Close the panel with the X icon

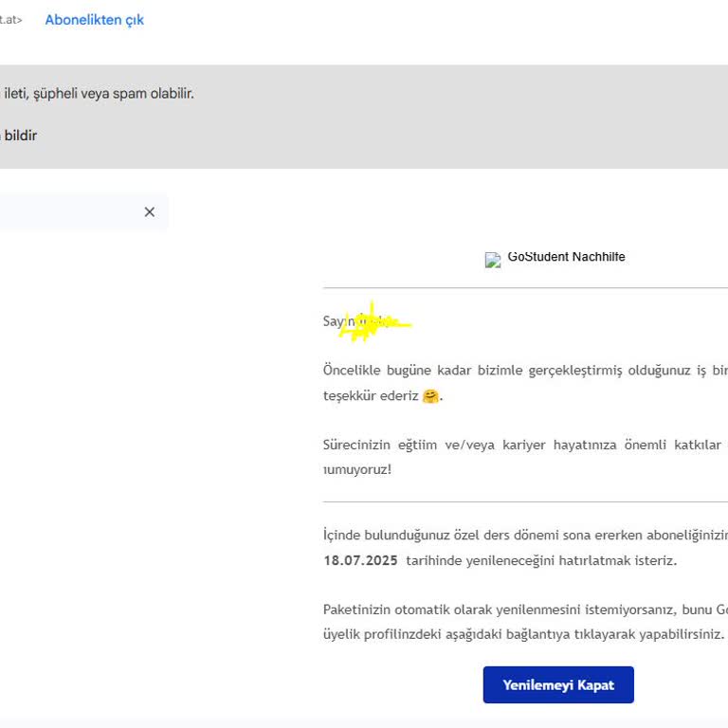click(x=150, y=212)
